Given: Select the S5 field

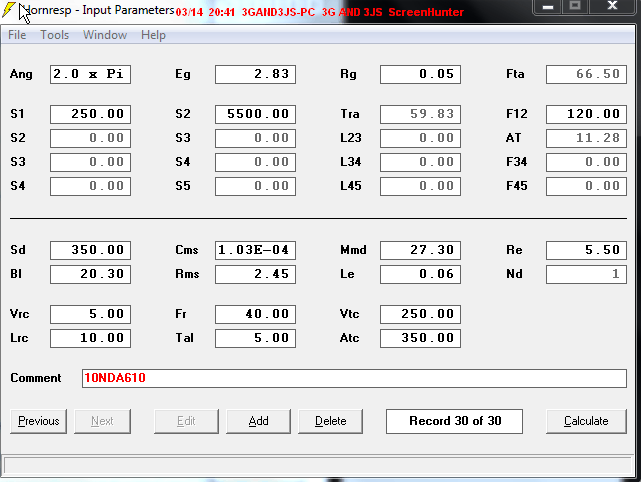Looking at the screenshot, I should (x=256, y=186).
